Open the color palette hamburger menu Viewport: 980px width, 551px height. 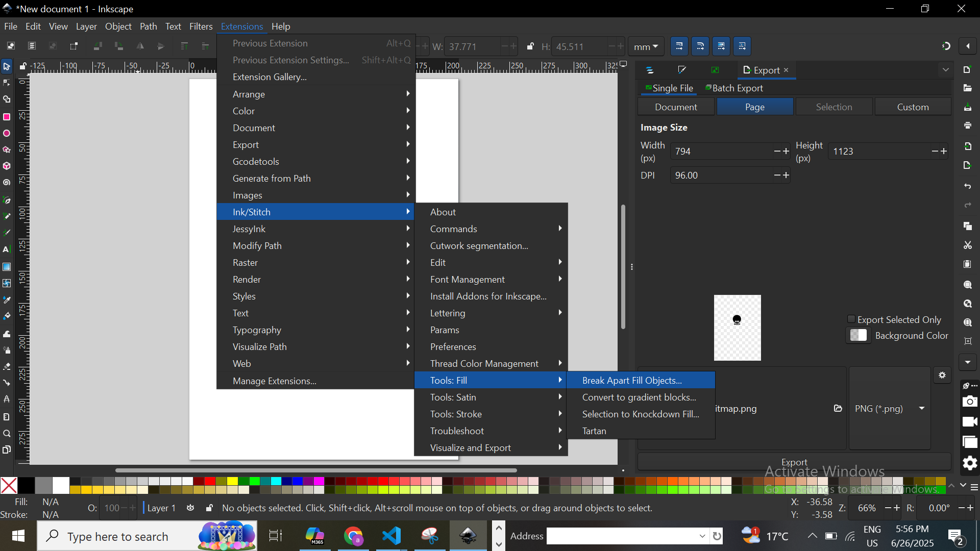[x=974, y=487]
